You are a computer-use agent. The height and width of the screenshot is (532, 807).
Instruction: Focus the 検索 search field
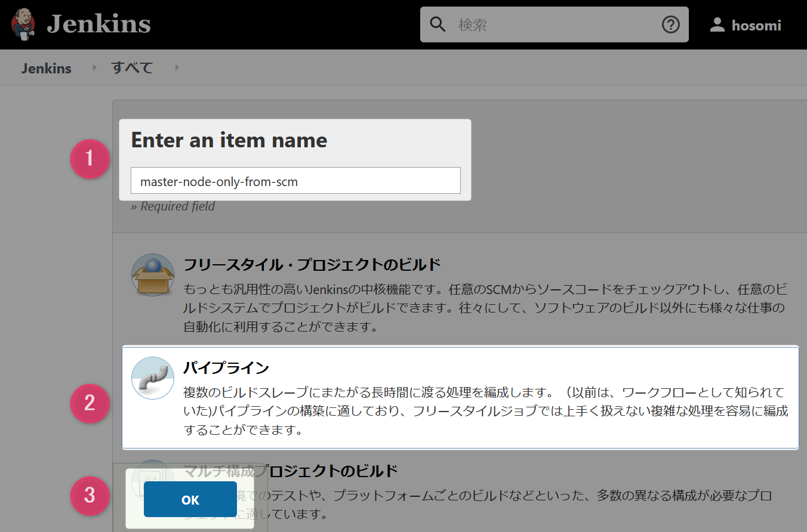(555, 24)
